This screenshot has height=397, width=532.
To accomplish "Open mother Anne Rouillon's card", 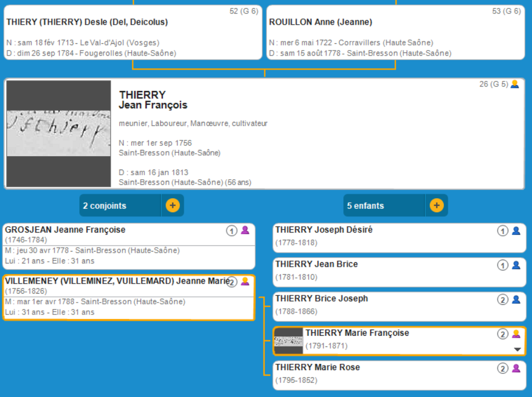I will pos(396,33).
